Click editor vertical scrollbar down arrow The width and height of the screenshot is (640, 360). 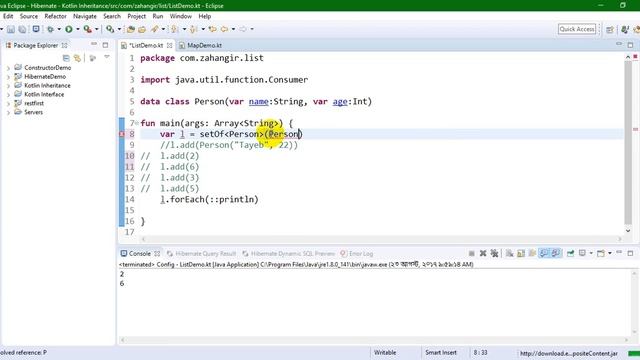pyautogui.click(x=628, y=231)
